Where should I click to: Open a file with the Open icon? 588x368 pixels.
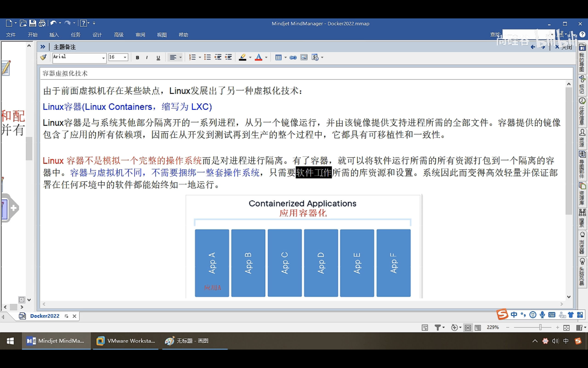tap(23, 23)
